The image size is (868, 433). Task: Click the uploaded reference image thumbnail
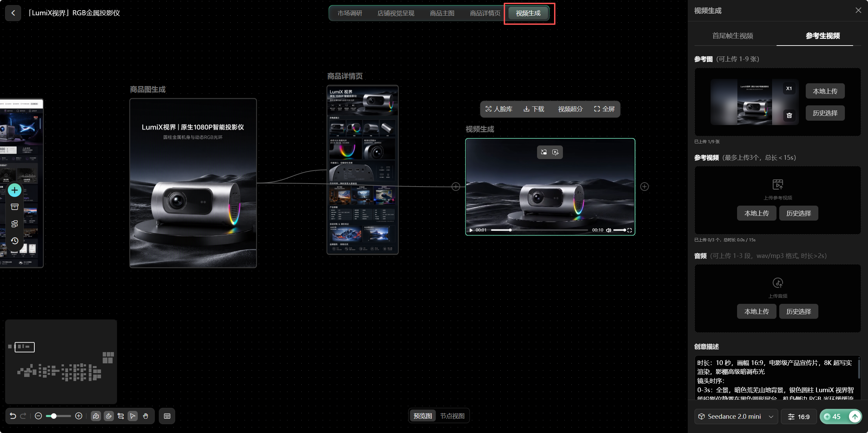point(754,102)
